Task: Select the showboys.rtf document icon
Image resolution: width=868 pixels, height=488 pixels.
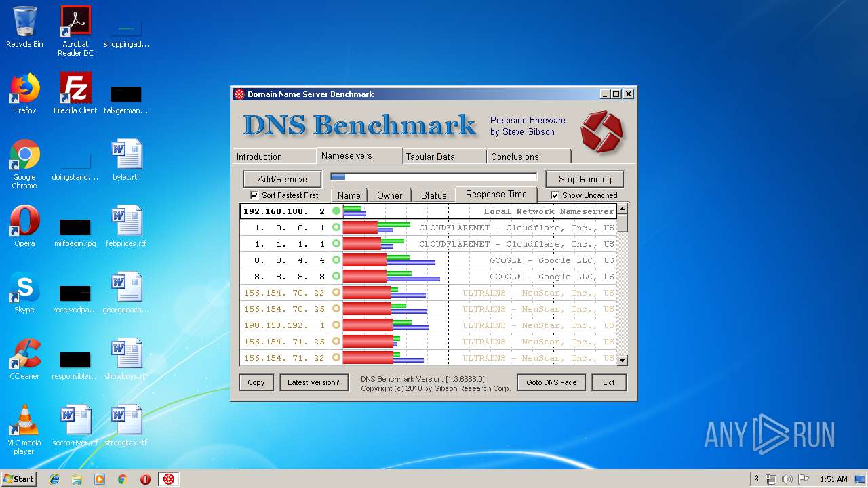Action: pyautogui.click(x=126, y=360)
